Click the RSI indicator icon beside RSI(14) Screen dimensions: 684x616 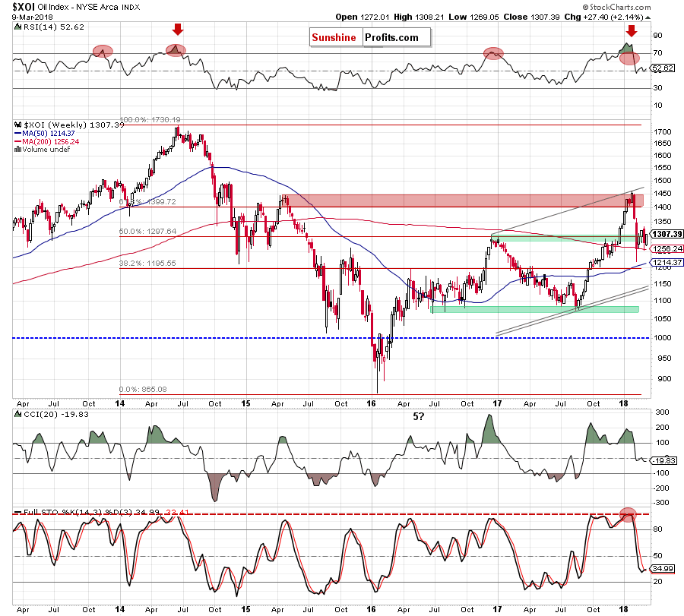17,27
